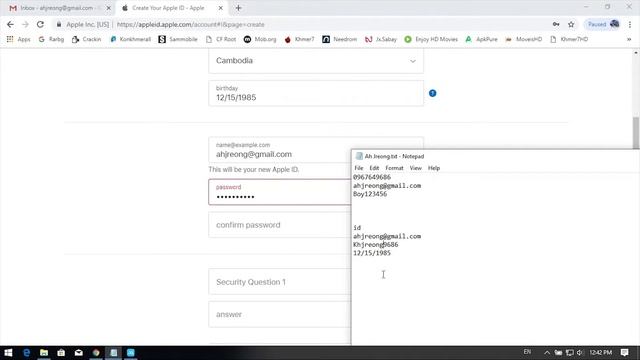Open Notepad Format menu
Viewport: 640px width, 360px height.
pyautogui.click(x=394, y=168)
